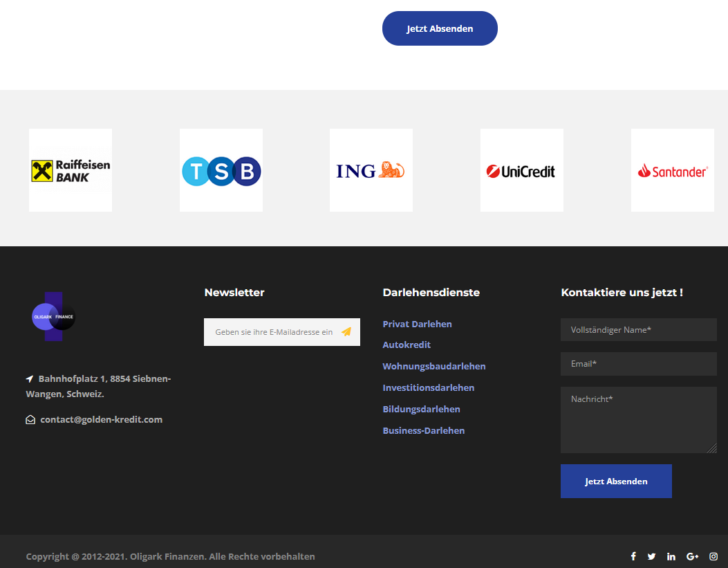728x568 pixels.
Task: Focus the Vollständiger Name field
Action: pos(638,330)
